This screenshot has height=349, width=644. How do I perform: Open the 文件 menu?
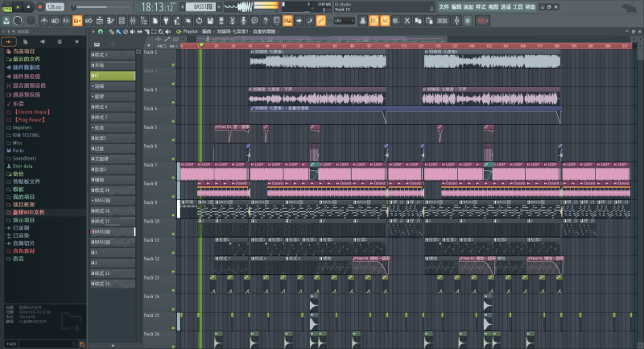pyautogui.click(x=444, y=6)
